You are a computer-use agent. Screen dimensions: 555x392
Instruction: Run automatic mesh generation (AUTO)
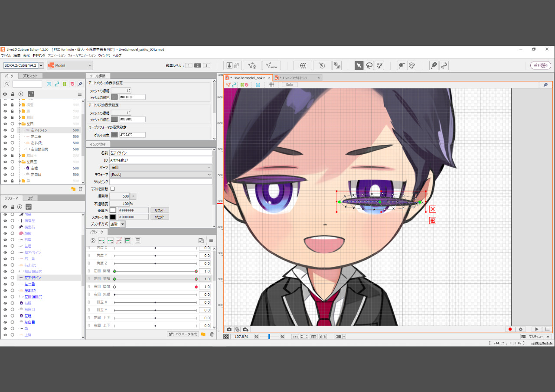(271, 65)
